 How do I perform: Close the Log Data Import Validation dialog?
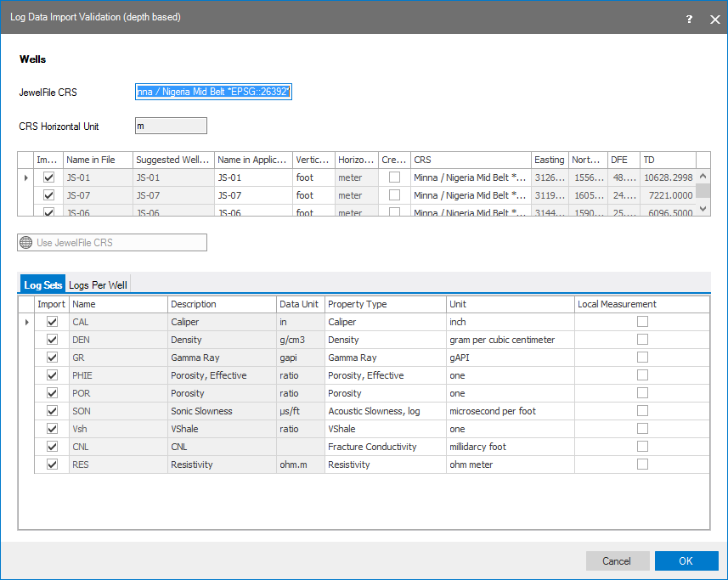714,19
